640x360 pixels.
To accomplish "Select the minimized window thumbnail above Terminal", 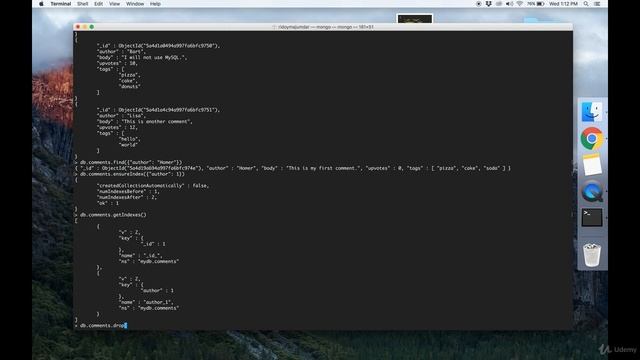I will pos(415,19).
